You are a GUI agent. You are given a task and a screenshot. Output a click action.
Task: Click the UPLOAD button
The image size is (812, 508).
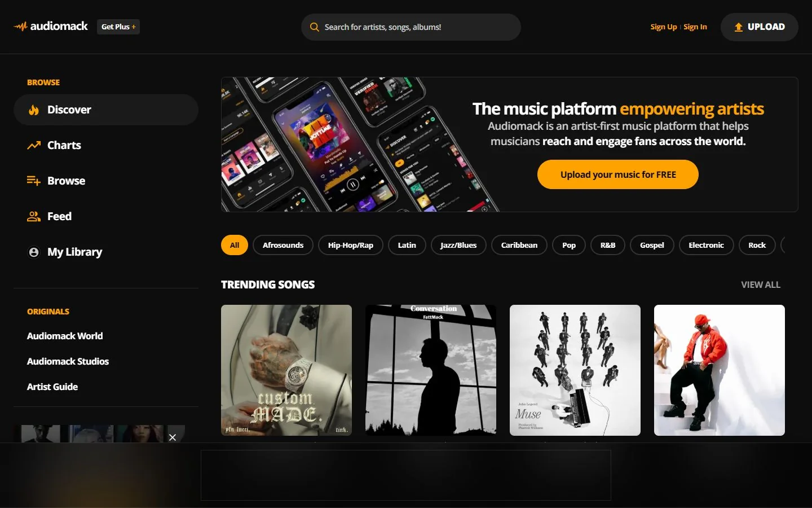[760, 27]
